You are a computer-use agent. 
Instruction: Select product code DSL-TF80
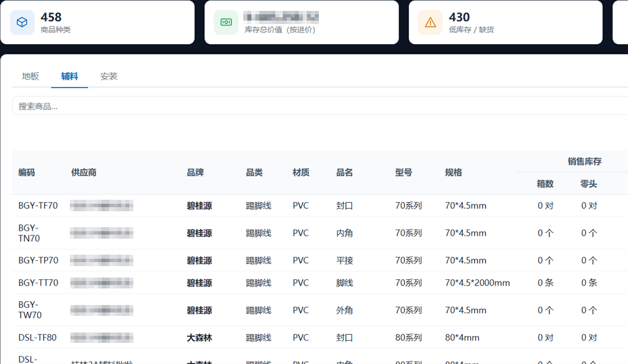pos(38,338)
